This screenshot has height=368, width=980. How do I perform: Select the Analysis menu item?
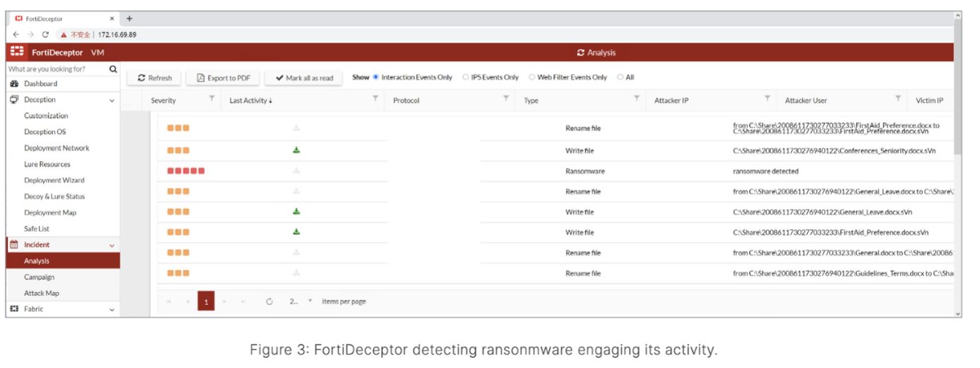coord(63,261)
